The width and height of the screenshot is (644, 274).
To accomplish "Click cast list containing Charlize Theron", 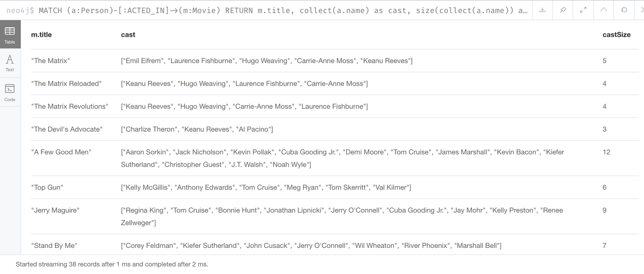I will pos(197,129).
